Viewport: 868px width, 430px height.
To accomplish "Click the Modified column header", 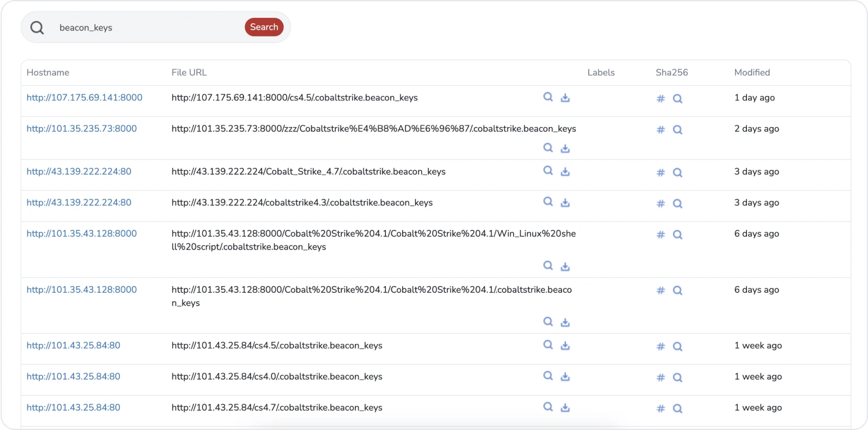I will tap(752, 72).
